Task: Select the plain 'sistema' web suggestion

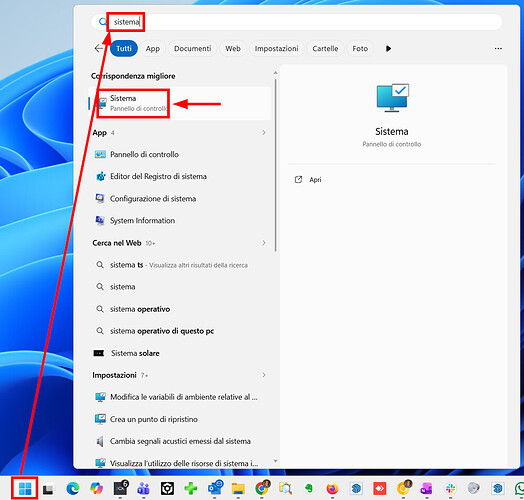Action: point(179,287)
